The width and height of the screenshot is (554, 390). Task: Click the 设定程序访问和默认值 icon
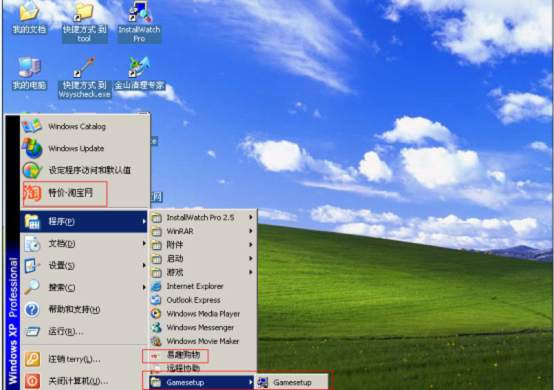coord(32,170)
